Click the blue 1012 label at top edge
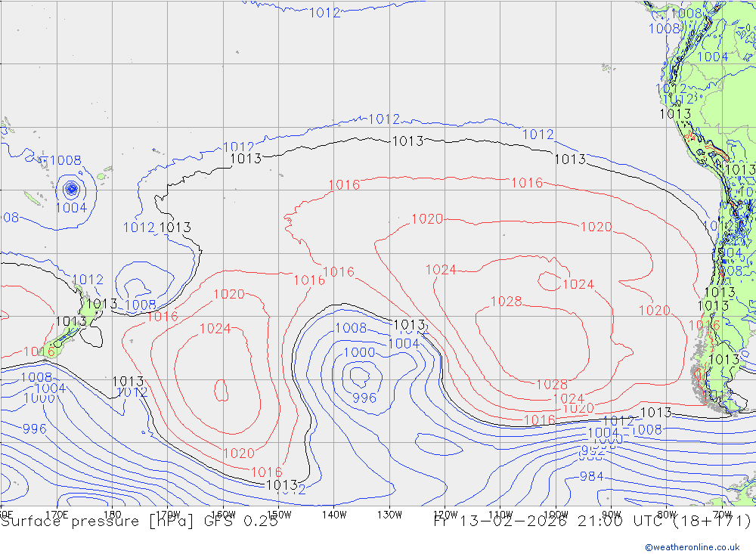 click(x=324, y=13)
